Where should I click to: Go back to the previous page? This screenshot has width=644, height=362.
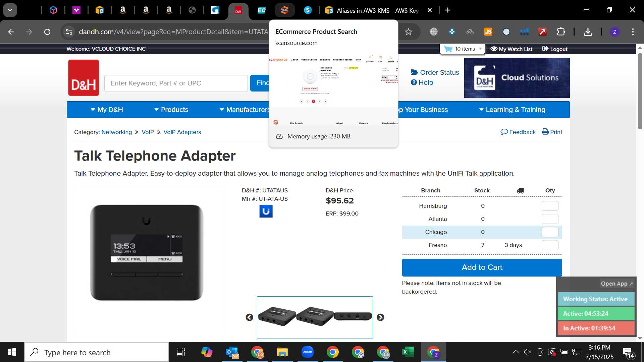(x=11, y=32)
